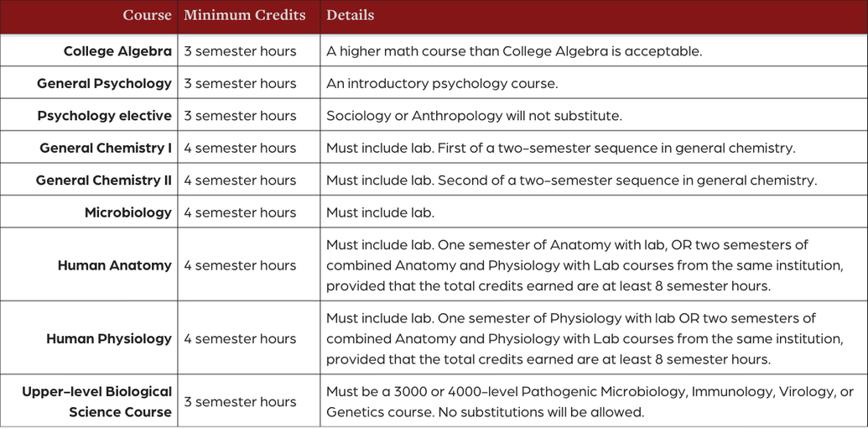Select the Microbiology course cell
Screen dimensions: 868x429
[x=127, y=212]
